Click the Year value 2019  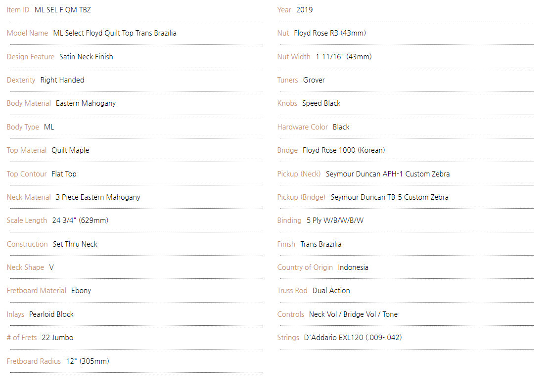point(304,10)
